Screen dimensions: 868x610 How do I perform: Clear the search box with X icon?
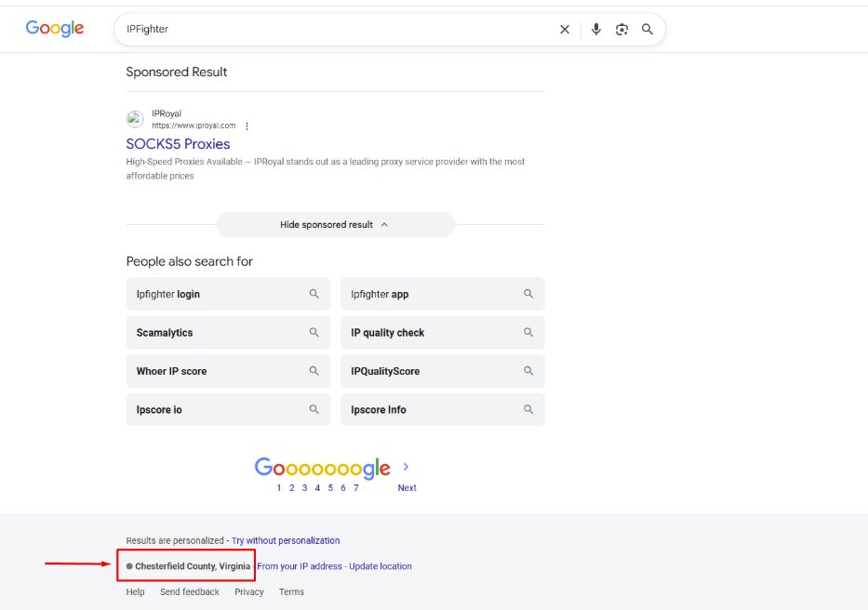(x=565, y=30)
